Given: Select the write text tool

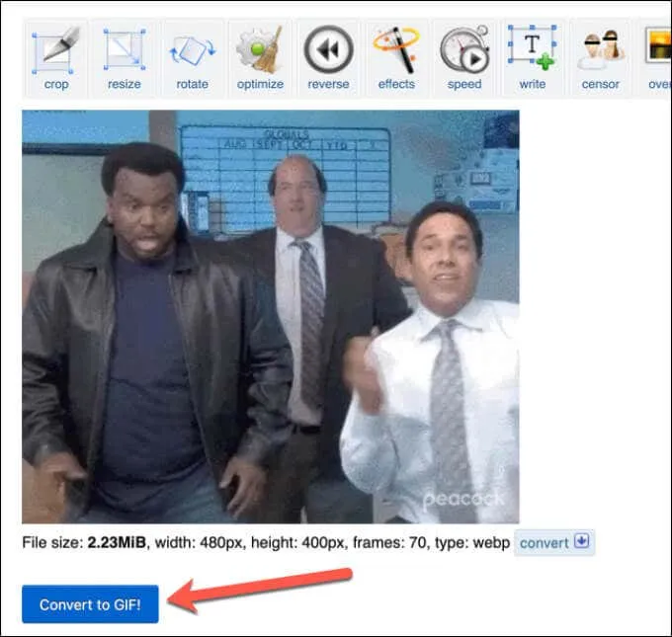Looking at the screenshot, I should (533, 58).
